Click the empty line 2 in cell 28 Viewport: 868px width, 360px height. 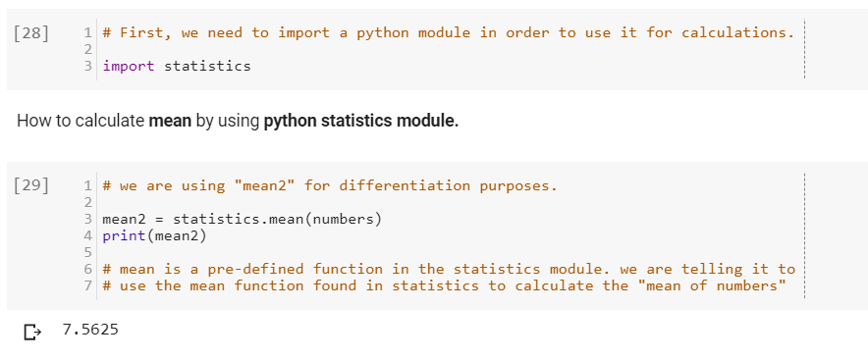point(451,50)
